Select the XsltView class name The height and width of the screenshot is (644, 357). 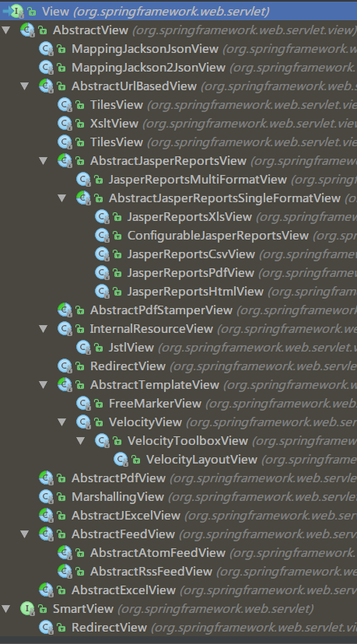click(x=114, y=124)
